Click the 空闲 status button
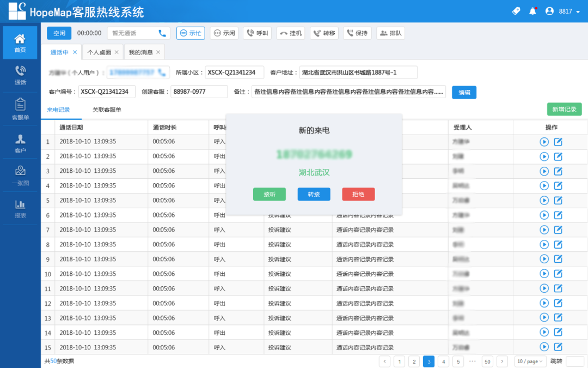 tap(59, 33)
